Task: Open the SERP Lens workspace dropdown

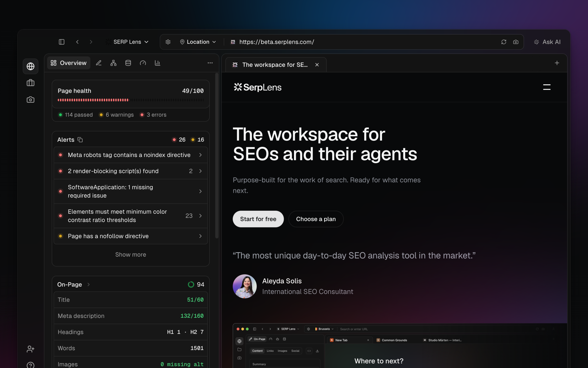Action: coord(127,42)
